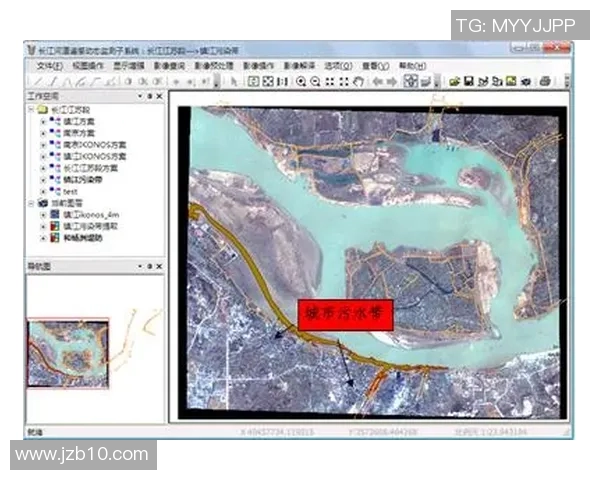Open overflow dropdown after layers icon
Image resolution: width=600 pixels, height=480 pixels.
(x=437, y=82)
